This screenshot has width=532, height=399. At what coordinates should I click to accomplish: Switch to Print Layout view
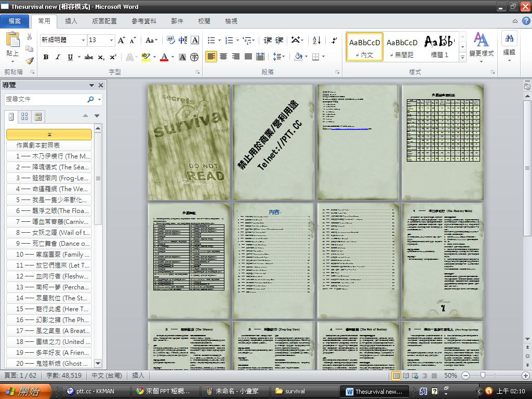[x=396, y=376]
